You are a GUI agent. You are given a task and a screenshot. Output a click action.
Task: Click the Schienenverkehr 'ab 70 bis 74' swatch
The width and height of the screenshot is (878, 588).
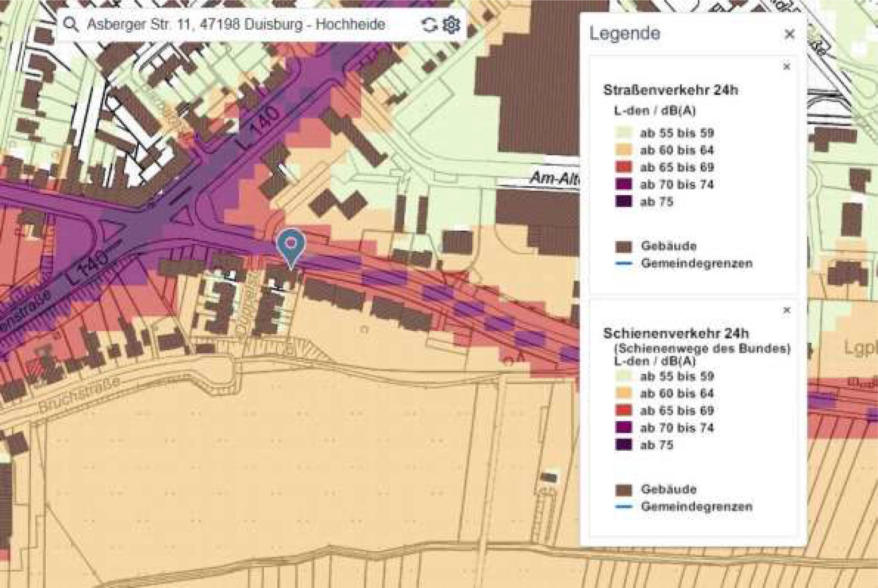click(x=624, y=428)
